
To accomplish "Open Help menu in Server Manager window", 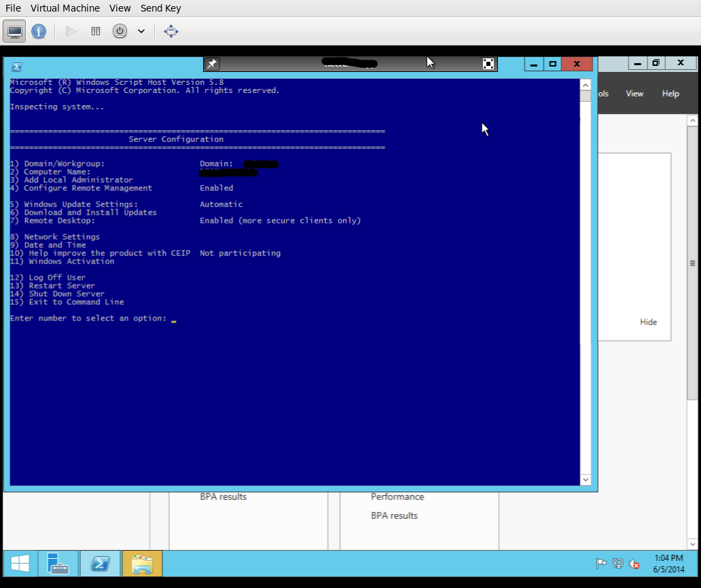I will [670, 94].
